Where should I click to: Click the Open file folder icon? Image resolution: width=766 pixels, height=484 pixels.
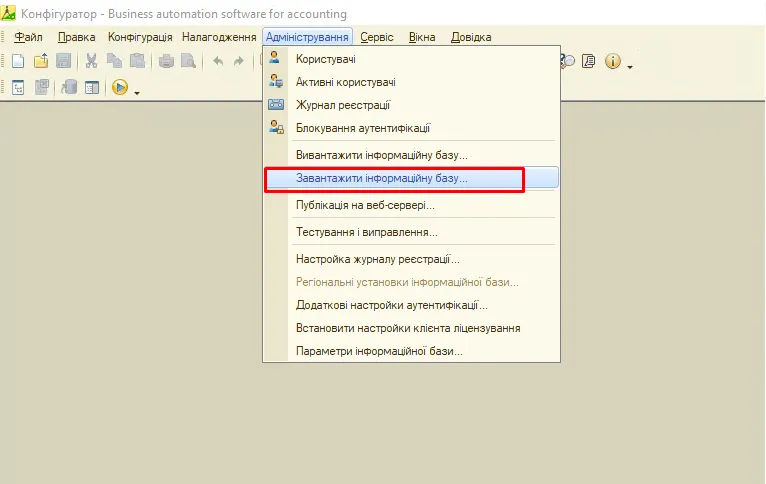(x=41, y=61)
